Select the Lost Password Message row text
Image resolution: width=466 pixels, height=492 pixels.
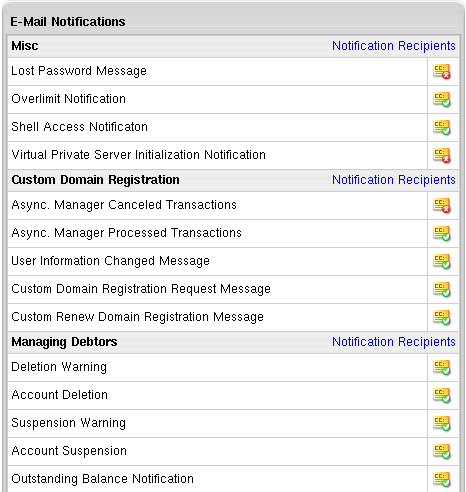[x=79, y=71]
